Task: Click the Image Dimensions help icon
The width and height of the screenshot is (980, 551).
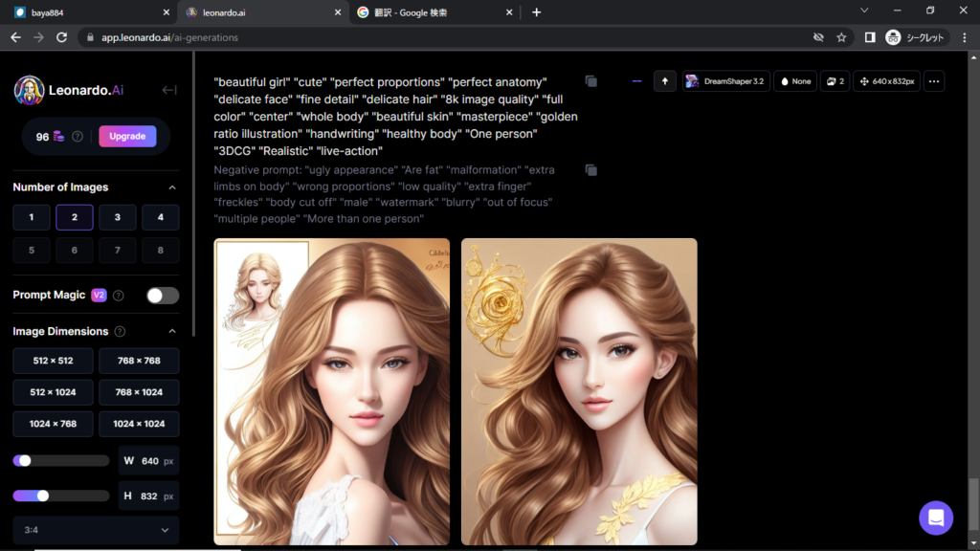Action: (x=120, y=332)
